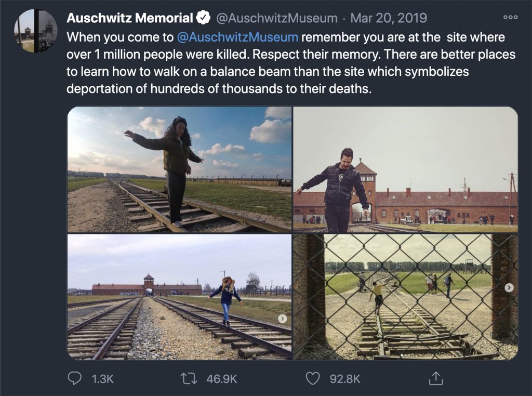Open the share upload icon

pyautogui.click(x=436, y=378)
